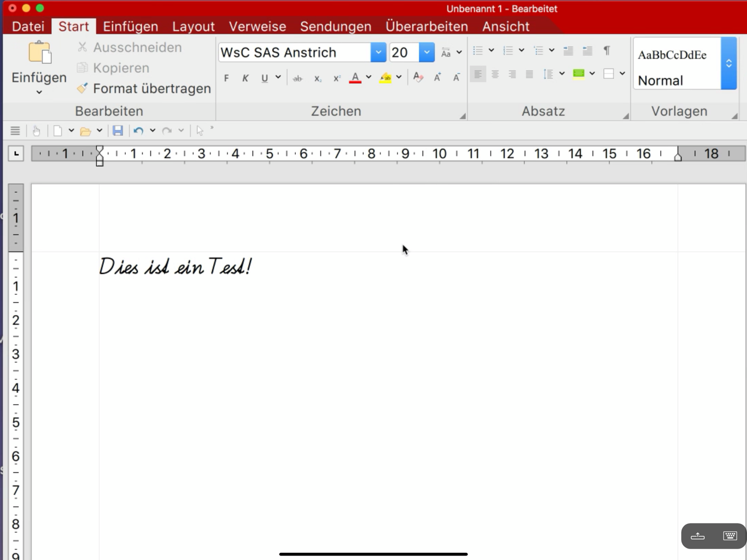
Task: Click the font size field showing 20
Action: point(404,52)
